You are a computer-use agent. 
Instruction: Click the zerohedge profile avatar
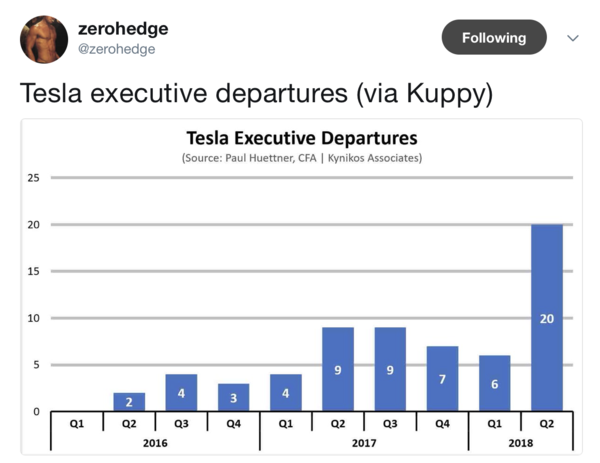(44, 39)
